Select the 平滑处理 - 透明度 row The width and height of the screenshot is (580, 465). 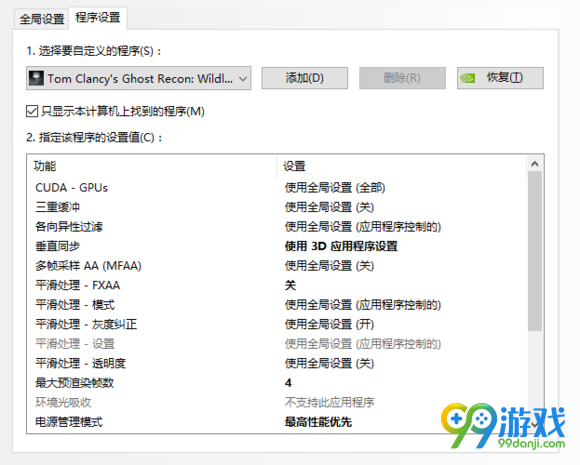pos(277,363)
